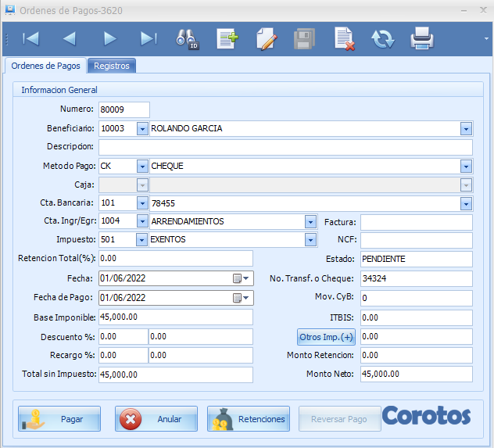Create a new payment order record

point(227,38)
